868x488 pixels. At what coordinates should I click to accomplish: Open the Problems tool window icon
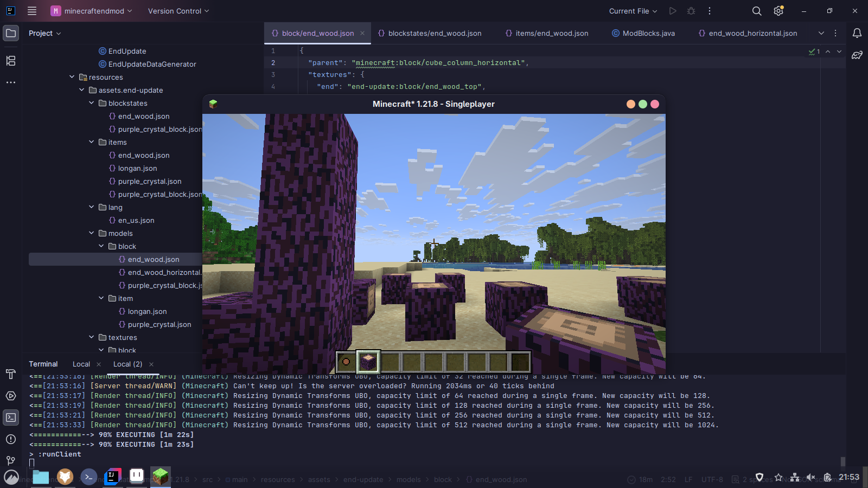[11, 439]
